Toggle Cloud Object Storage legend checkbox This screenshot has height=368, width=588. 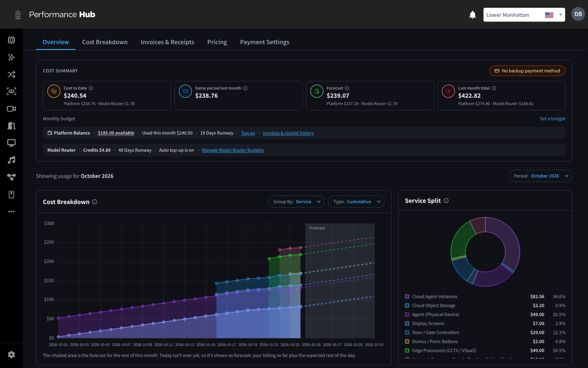(x=407, y=305)
